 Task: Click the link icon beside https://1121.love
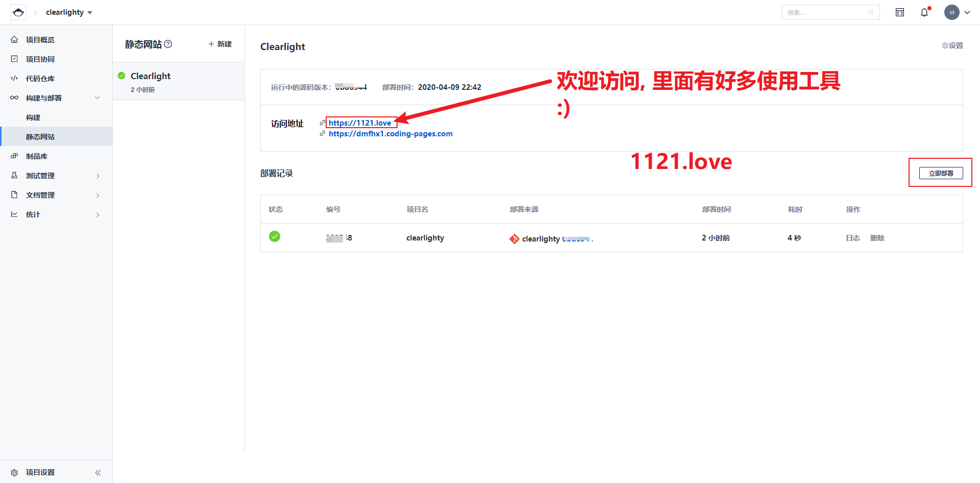[323, 123]
